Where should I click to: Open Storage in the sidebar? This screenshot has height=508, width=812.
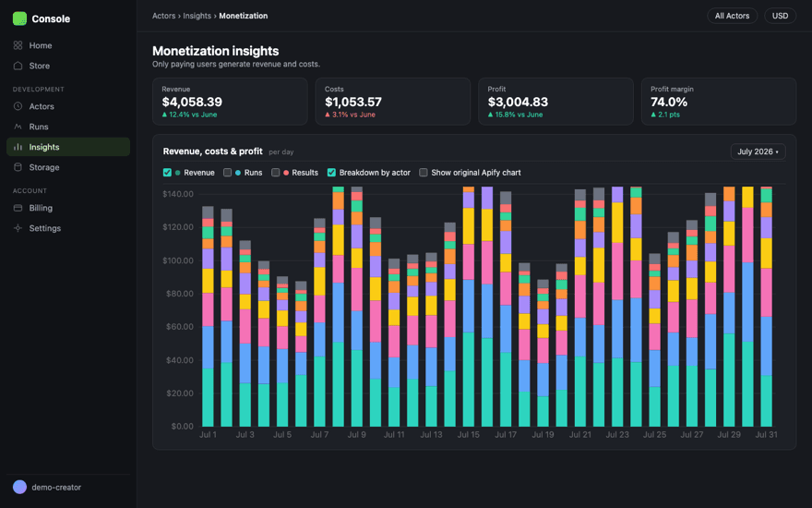click(68, 167)
